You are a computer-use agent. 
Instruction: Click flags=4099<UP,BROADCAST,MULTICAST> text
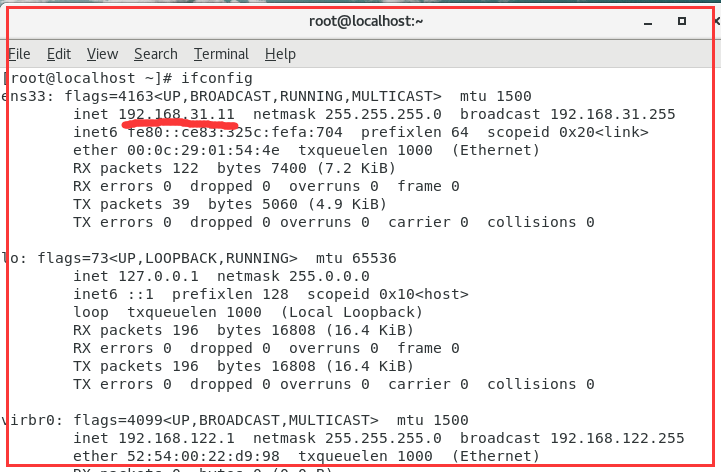click(226, 420)
